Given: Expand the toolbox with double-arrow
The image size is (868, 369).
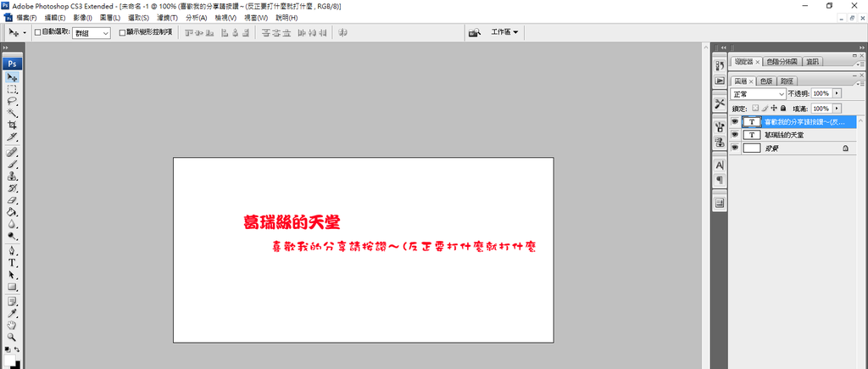Looking at the screenshot, I should [6, 48].
